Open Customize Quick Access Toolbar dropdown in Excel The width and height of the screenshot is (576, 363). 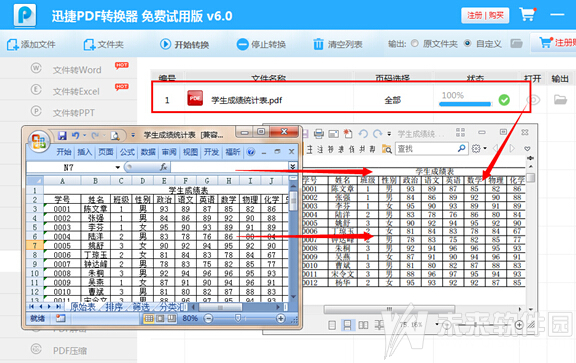point(133,136)
